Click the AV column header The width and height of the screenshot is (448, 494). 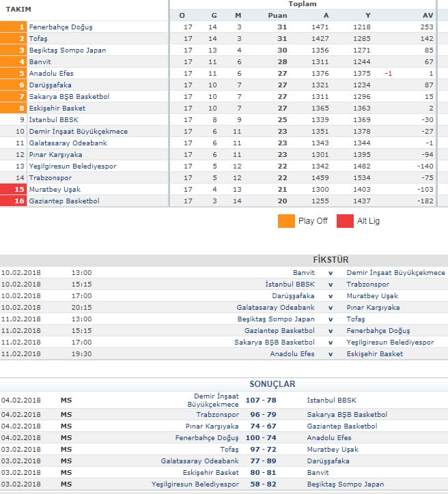pos(428,16)
